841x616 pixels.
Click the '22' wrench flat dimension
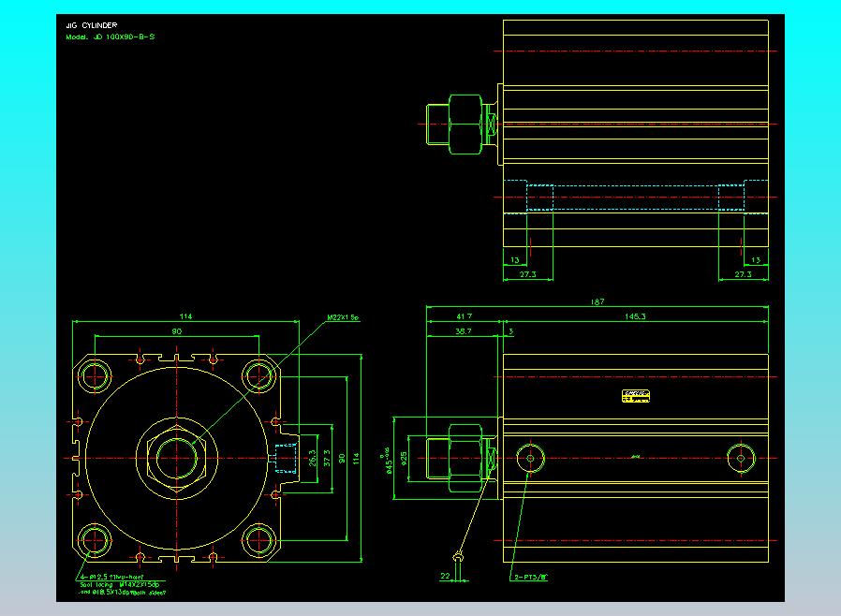[445, 576]
